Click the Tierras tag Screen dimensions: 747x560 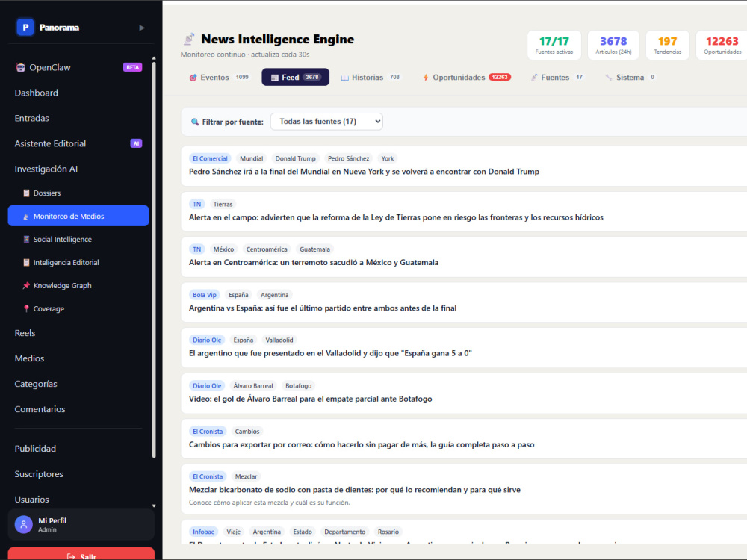pyautogui.click(x=223, y=205)
